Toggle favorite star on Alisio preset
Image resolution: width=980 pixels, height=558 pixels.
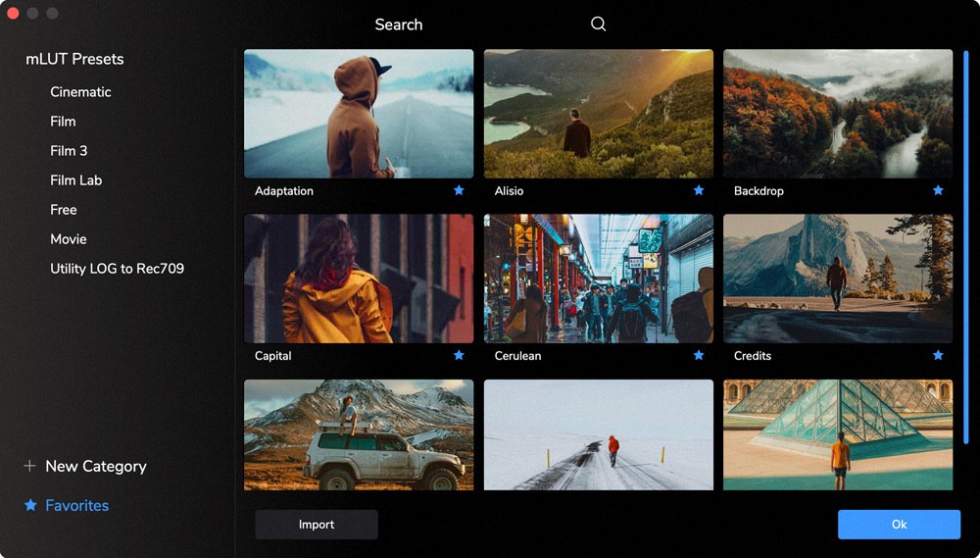click(x=699, y=190)
